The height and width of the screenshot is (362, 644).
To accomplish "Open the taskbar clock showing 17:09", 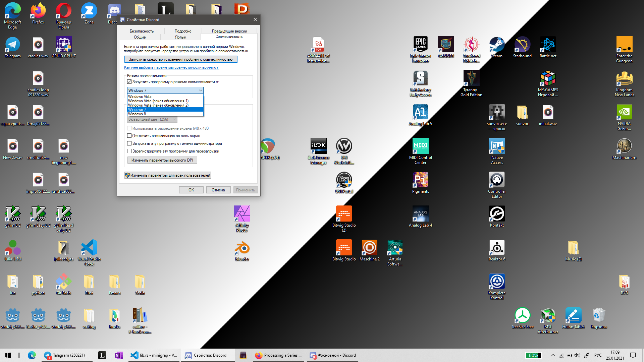I will click(615, 355).
